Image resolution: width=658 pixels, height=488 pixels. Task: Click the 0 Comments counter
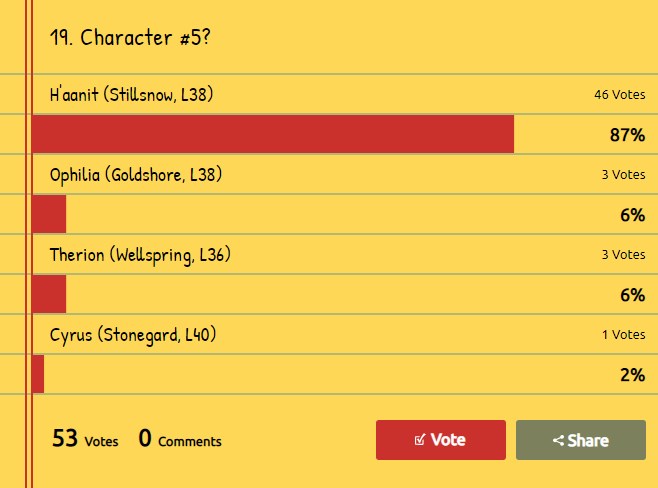[x=180, y=439]
